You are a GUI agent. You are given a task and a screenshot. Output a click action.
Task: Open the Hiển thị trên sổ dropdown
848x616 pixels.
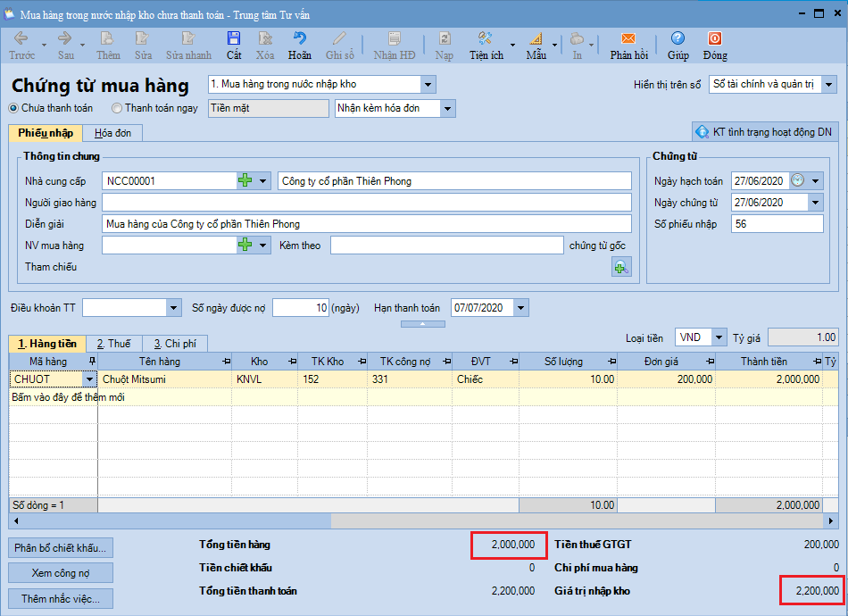pos(829,85)
